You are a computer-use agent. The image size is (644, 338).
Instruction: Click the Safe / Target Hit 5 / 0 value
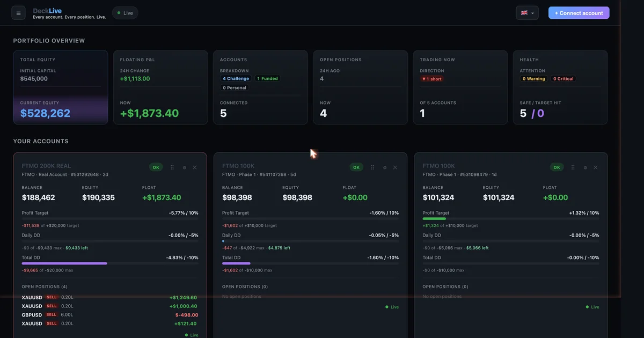(532, 113)
